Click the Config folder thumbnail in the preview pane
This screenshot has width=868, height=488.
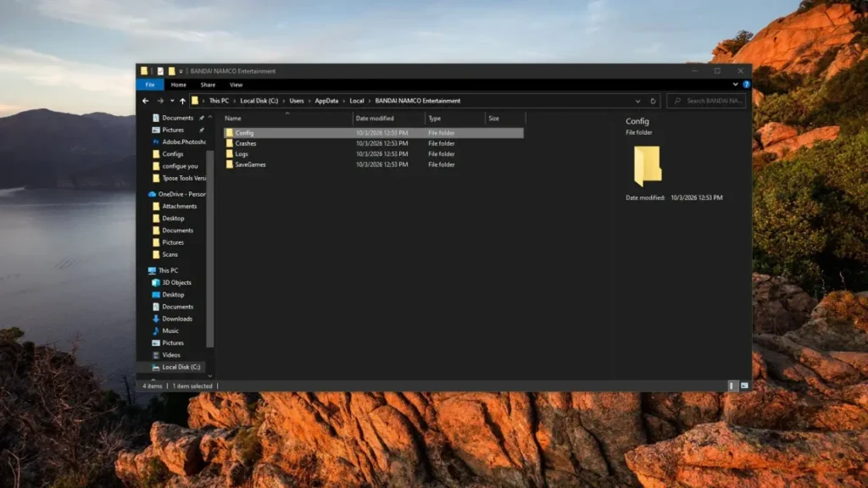[x=647, y=166]
